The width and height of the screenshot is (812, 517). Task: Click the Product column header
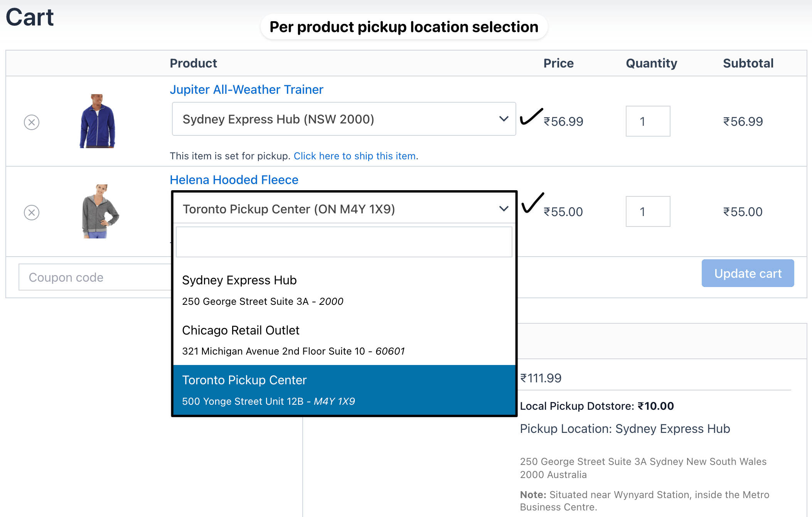(x=193, y=63)
